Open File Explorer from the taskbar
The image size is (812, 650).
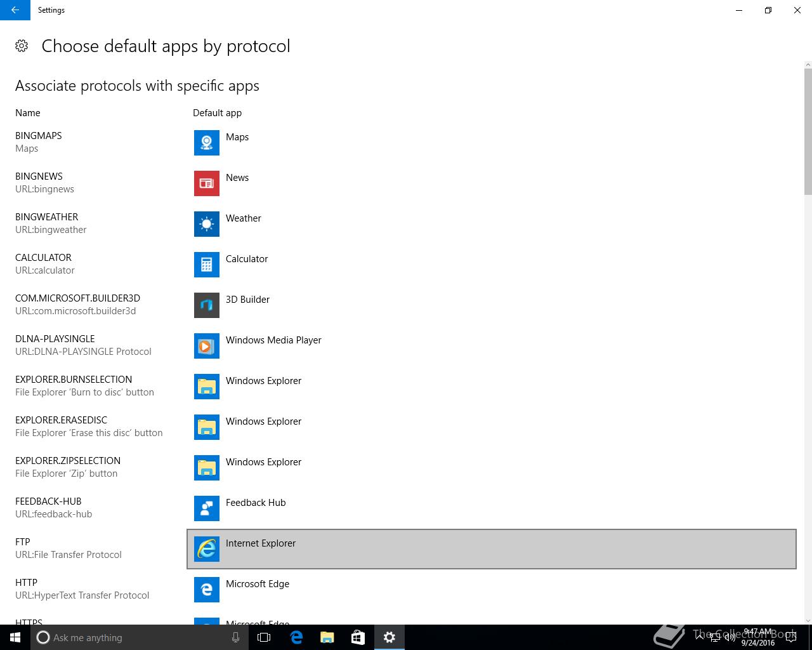click(x=327, y=637)
